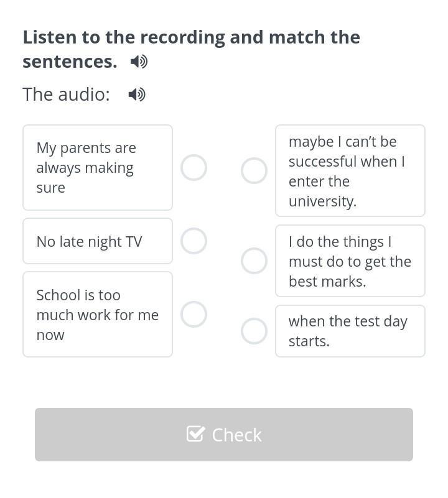Viewport: 448px width, 498px height.
Task: Click the Check button
Action: coord(224,435)
